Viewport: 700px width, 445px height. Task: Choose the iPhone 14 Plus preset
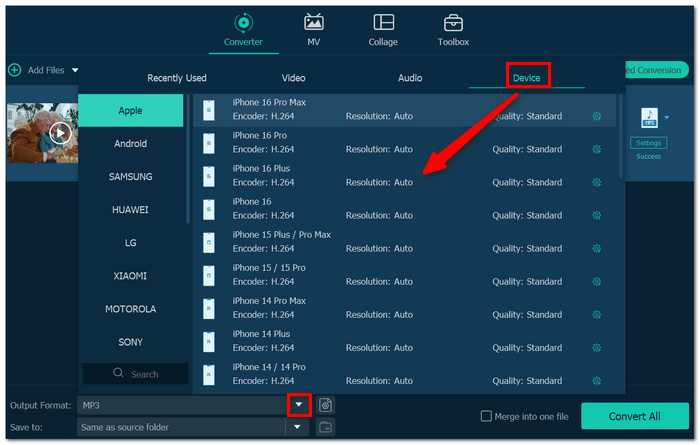[x=404, y=341]
